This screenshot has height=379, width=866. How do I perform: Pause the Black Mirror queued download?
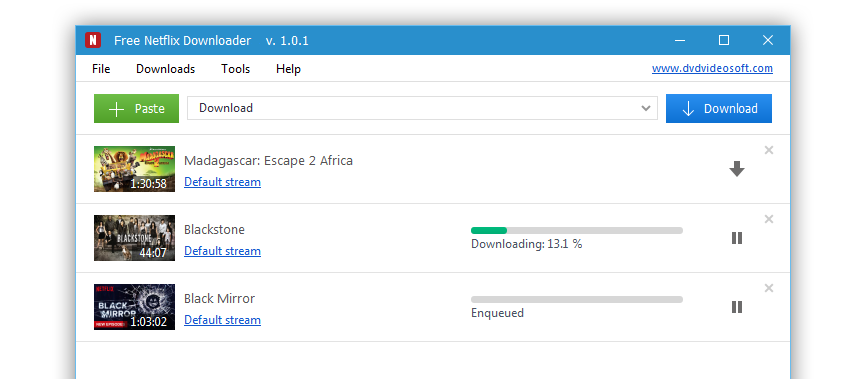737,307
